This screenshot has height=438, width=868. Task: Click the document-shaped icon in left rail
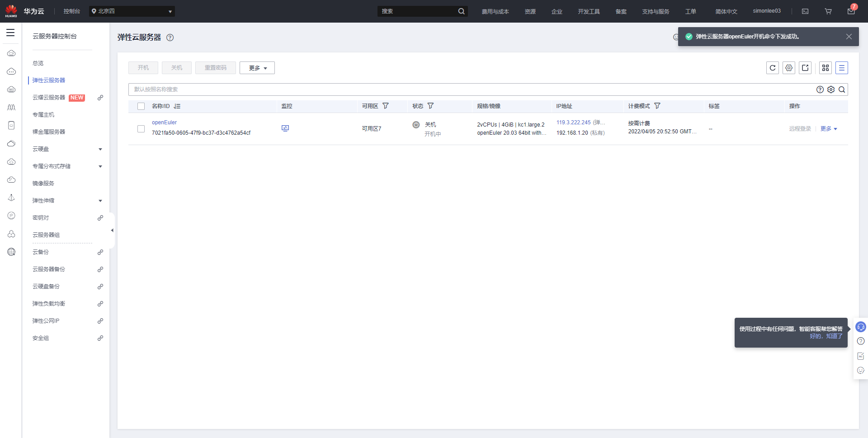(11, 125)
